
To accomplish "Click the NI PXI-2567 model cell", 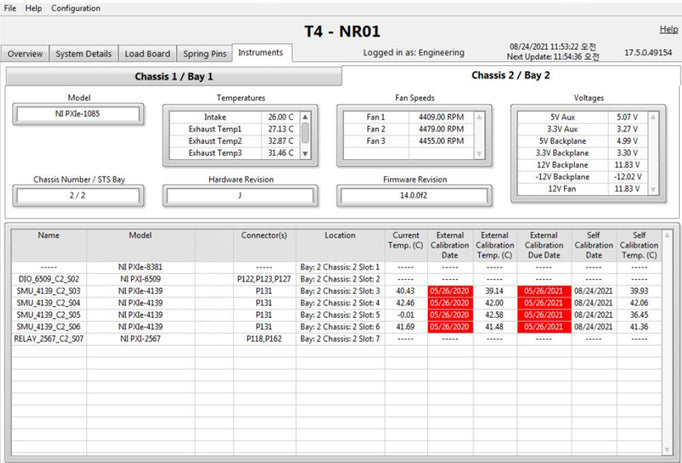I will tap(140, 339).
